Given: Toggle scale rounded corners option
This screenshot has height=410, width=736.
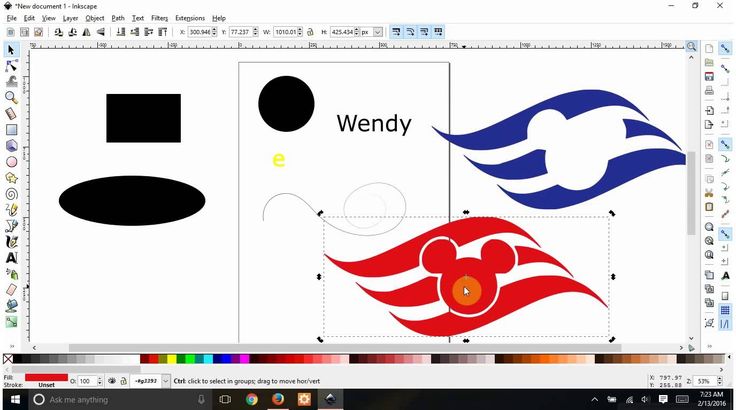Looking at the screenshot, I should click(x=410, y=32).
